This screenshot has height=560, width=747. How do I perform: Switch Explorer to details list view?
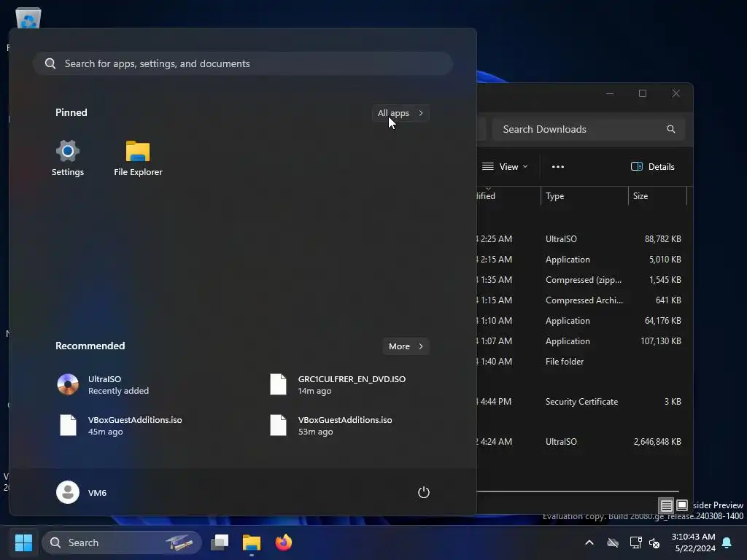point(667,505)
